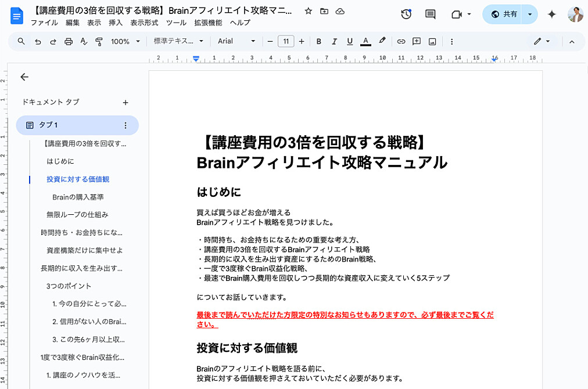Click the はじめに heading in the document
Image resolution: width=588 pixels, height=389 pixels.
click(218, 192)
